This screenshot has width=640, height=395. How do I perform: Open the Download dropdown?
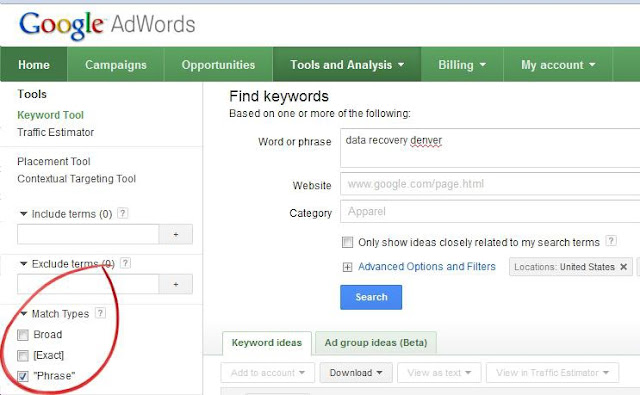pos(356,373)
